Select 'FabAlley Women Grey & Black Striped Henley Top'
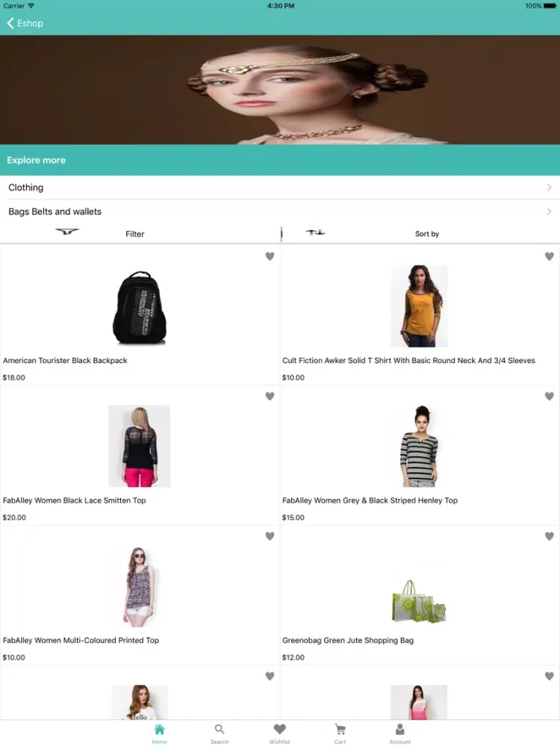This screenshot has height=747, width=560. (x=370, y=500)
